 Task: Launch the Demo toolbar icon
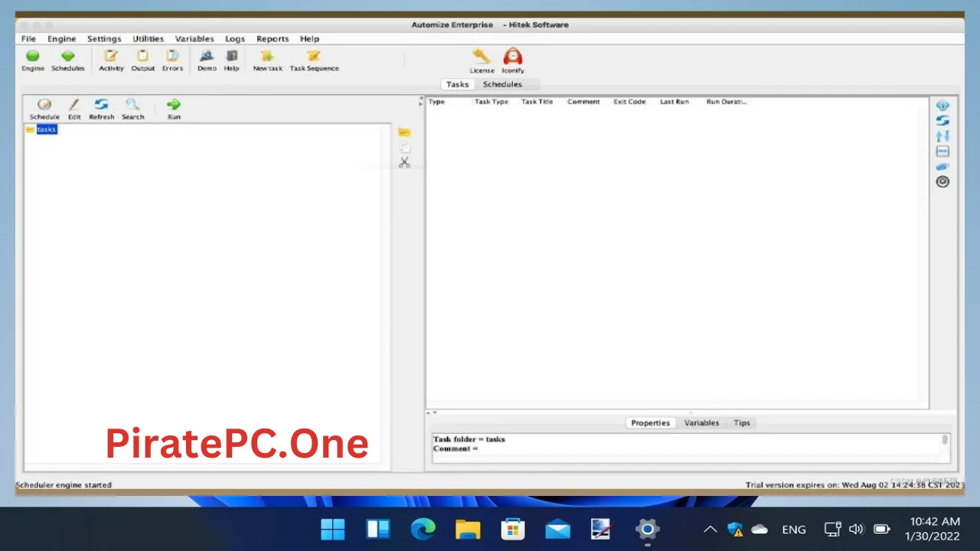point(207,56)
